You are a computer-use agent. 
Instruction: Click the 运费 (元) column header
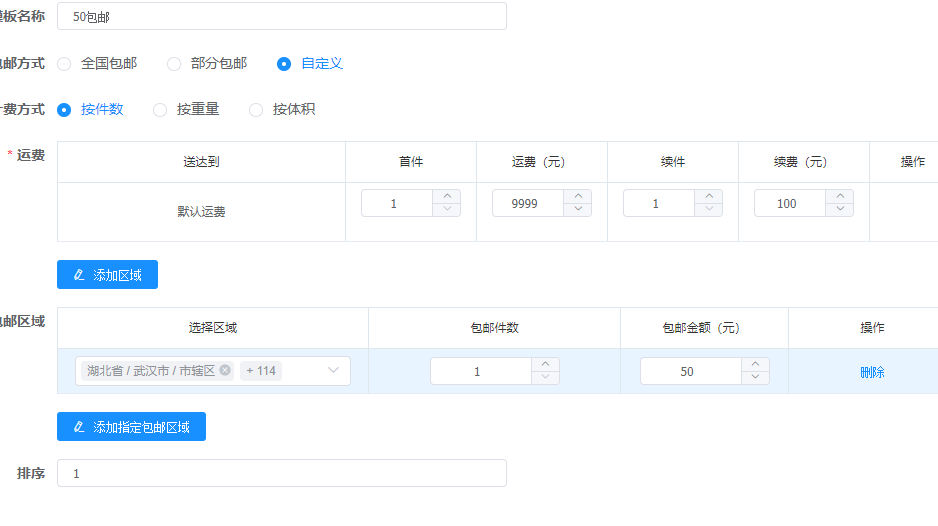coord(542,162)
